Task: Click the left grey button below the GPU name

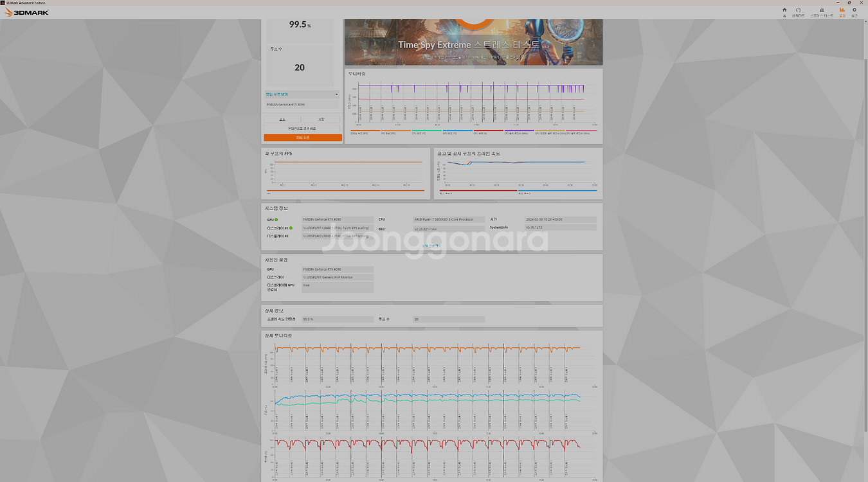Action: (x=282, y=120)
